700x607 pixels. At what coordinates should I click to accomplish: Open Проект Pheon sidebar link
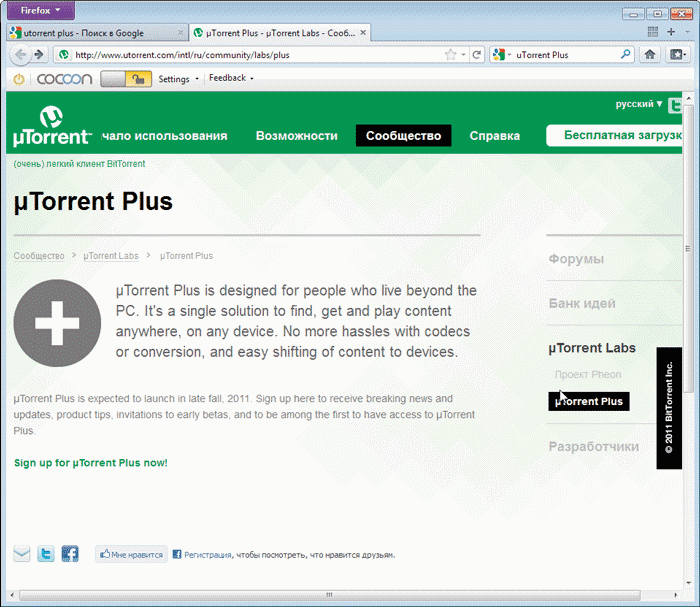588,374
